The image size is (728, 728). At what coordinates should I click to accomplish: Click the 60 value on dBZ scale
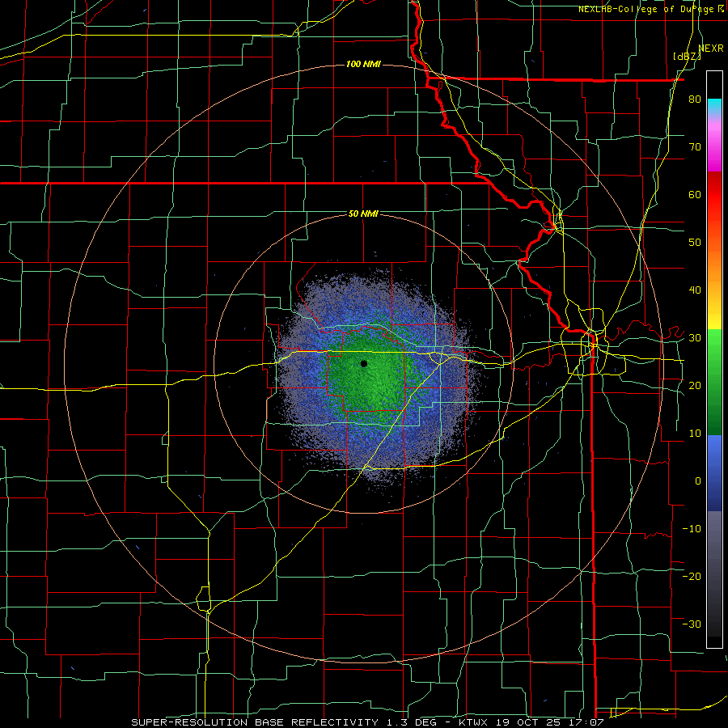695,194
